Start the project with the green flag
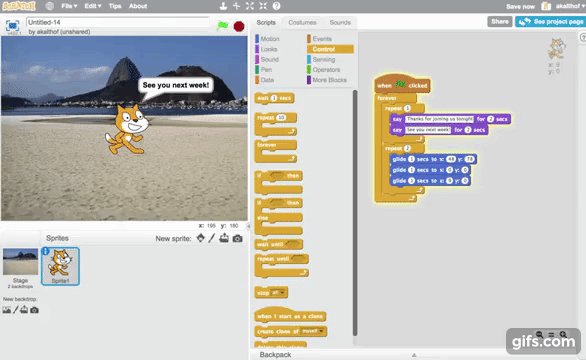Screen dimensions: 586x360 click(x=223, y=26)
